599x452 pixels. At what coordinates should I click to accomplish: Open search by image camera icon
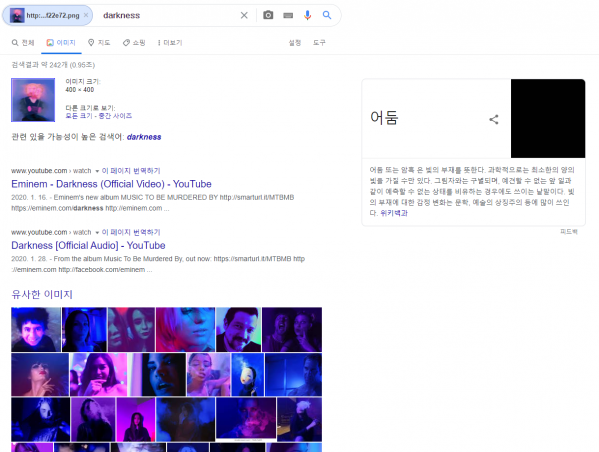pos(268,15)
